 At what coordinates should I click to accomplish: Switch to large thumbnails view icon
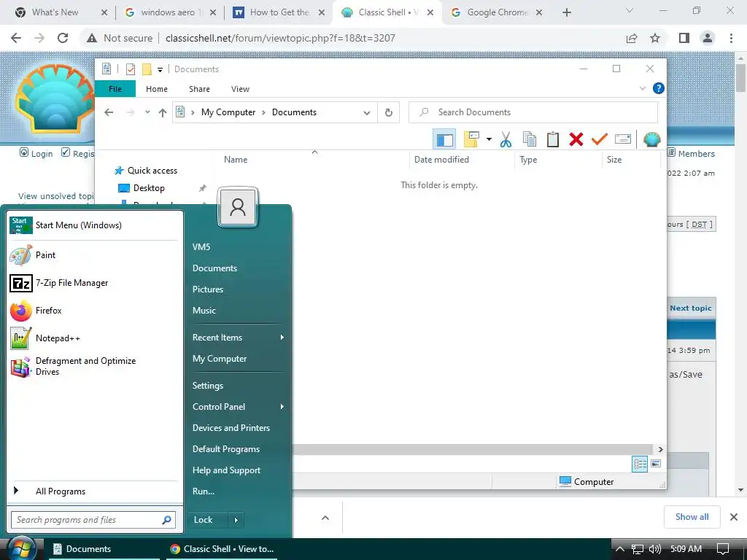(656, 463)
